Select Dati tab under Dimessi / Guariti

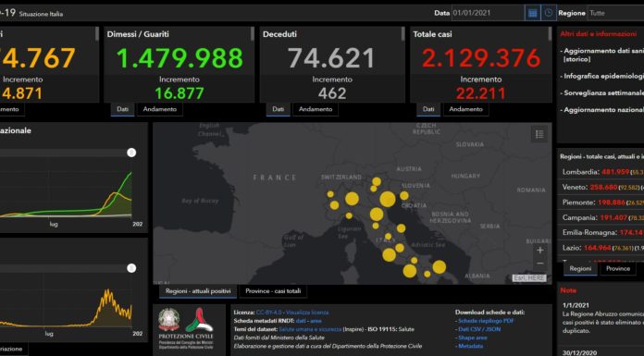122,109
